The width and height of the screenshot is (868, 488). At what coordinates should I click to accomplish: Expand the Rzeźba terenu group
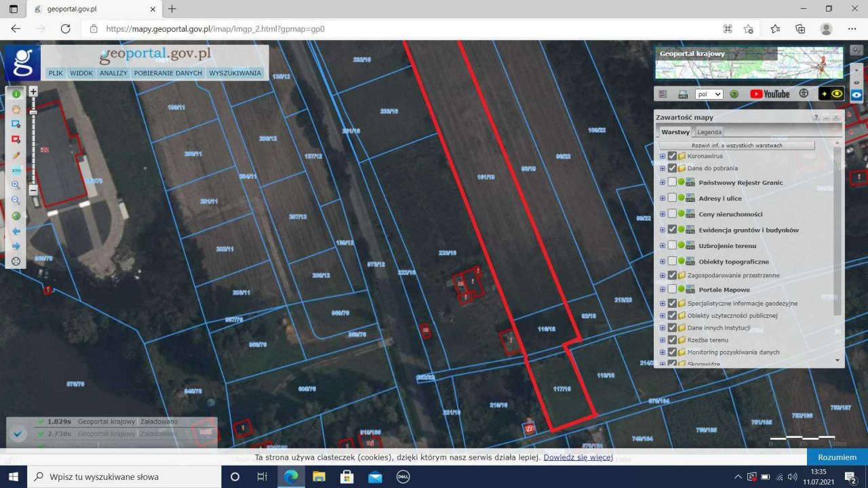tap(663, 340)
